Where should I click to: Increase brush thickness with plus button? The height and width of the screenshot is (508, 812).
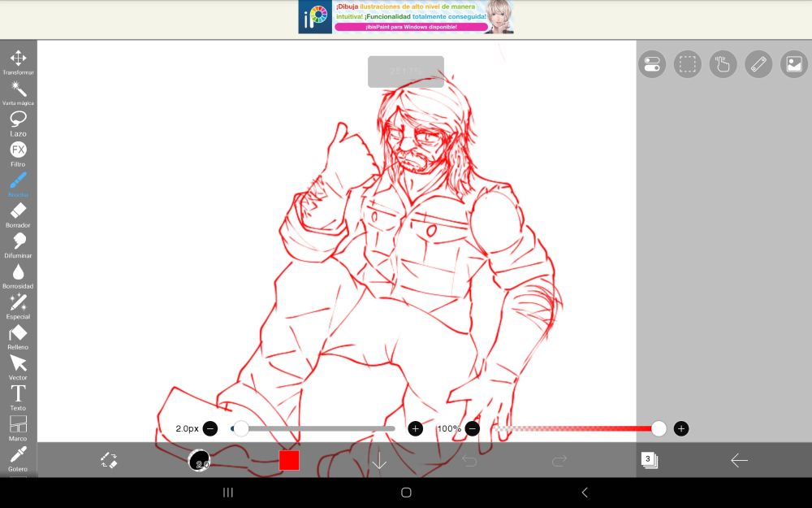415,428
